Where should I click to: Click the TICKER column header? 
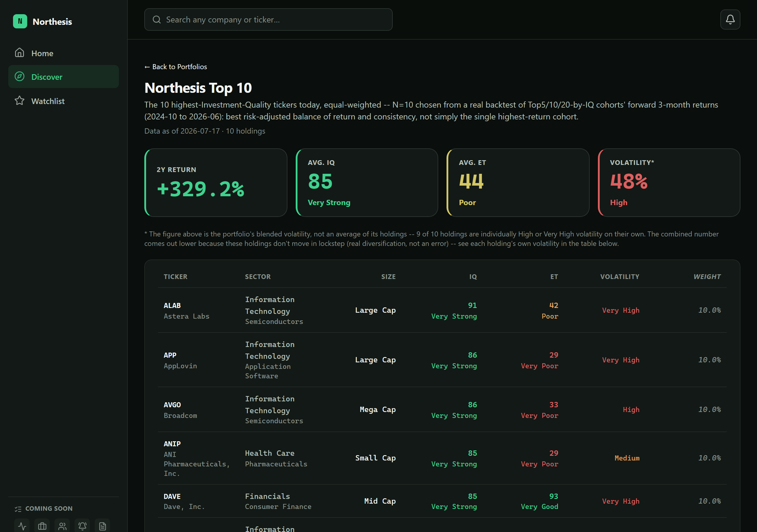coord(175,277)
